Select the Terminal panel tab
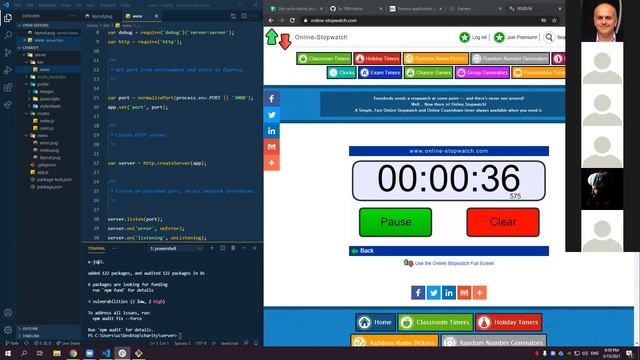 (97, 248)
